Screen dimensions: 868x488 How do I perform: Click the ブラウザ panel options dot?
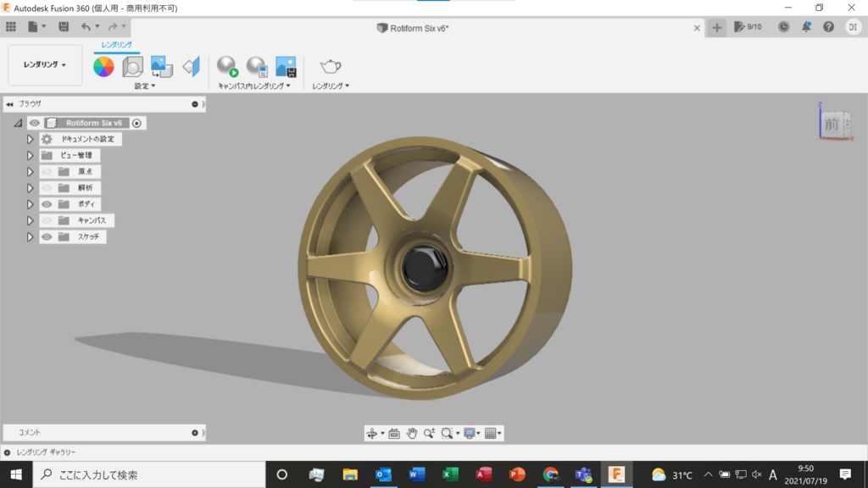click(x=195, y=104)
